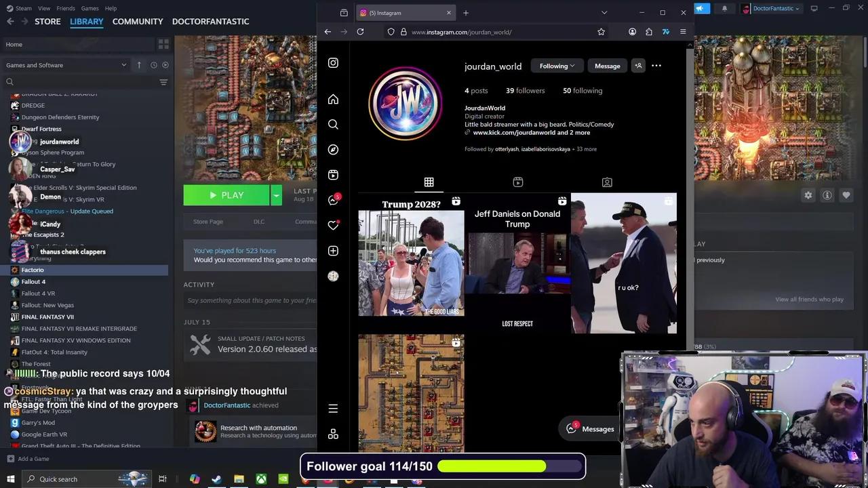
Task: Open kick.com/jourdanworld profile link
Action: coord(531,133)
